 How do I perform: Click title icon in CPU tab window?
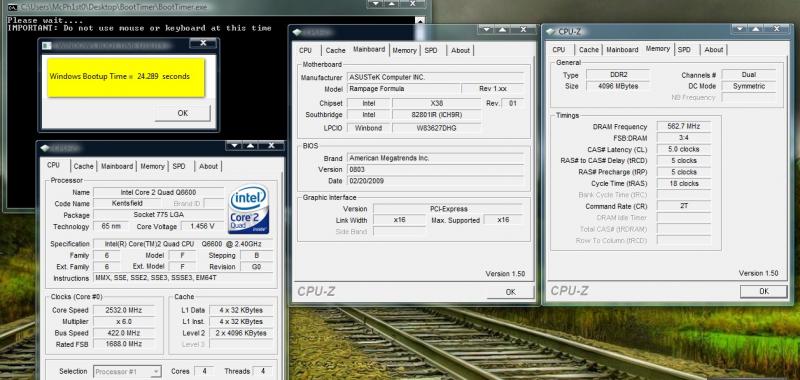[x=45, y=148]
